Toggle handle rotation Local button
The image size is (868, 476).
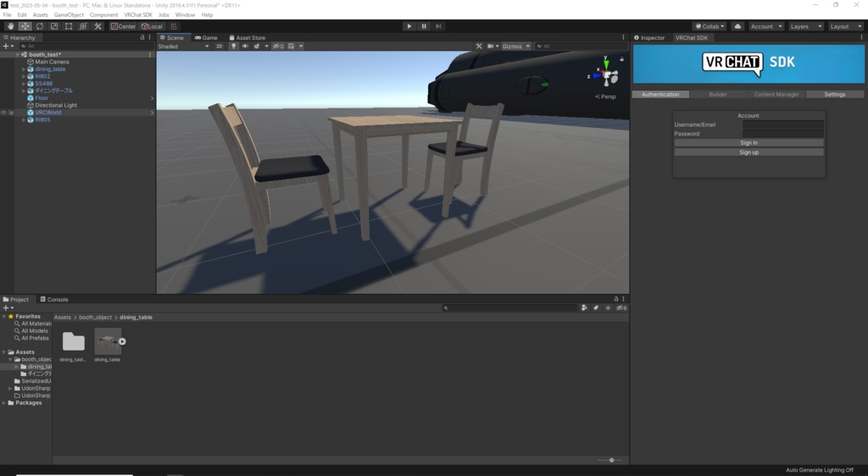coord(152,26)
